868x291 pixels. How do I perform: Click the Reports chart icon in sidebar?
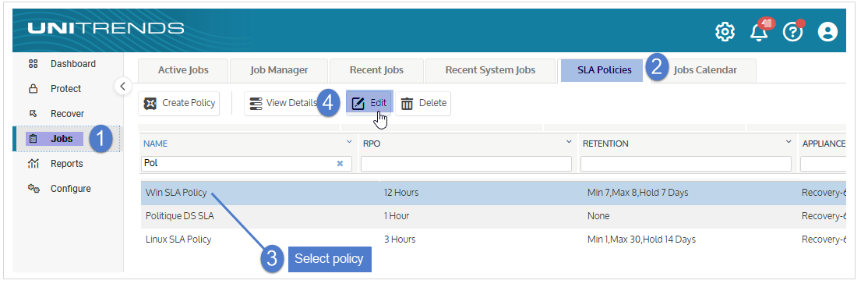pos(33,164)
